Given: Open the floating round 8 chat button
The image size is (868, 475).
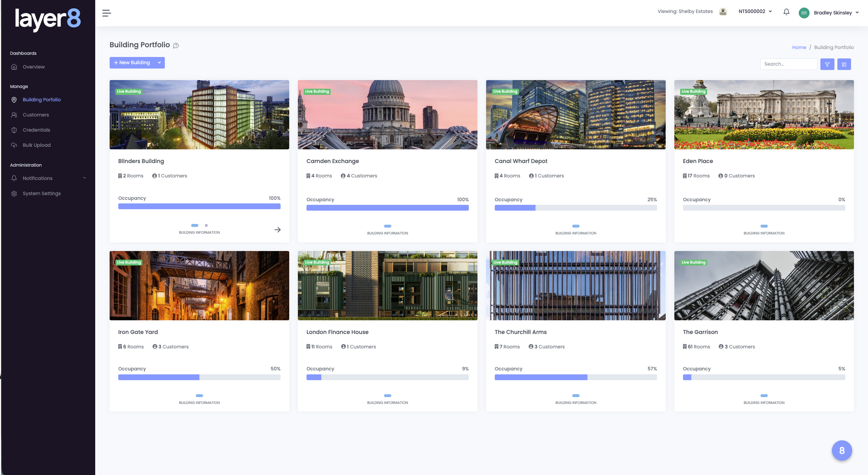Looking at the screenshot, I should (842, 450).
